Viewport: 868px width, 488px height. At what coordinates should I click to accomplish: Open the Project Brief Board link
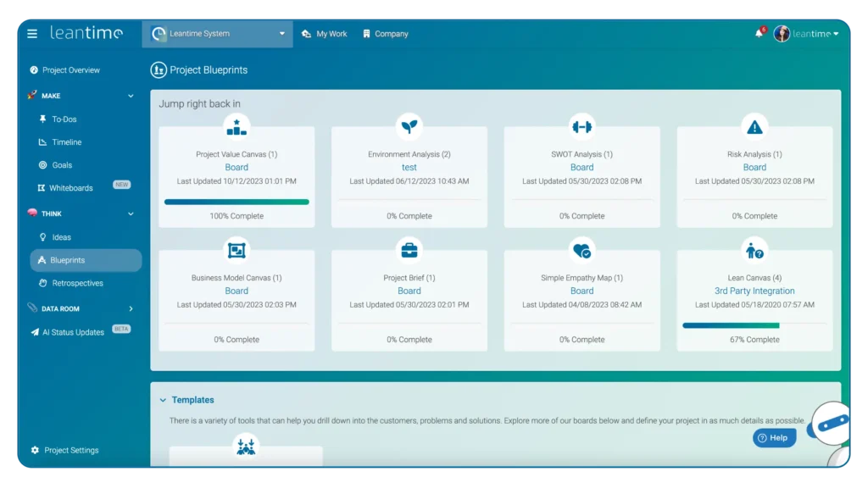click(409, 291)
